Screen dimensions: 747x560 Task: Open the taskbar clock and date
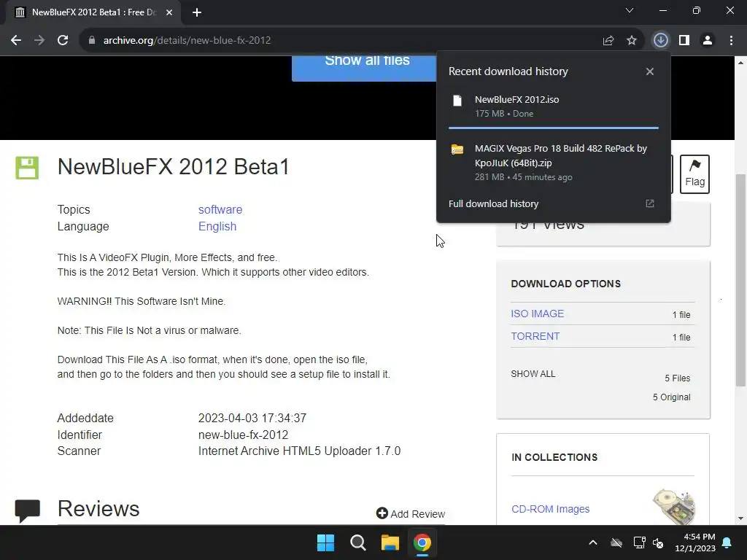[695, 542]
